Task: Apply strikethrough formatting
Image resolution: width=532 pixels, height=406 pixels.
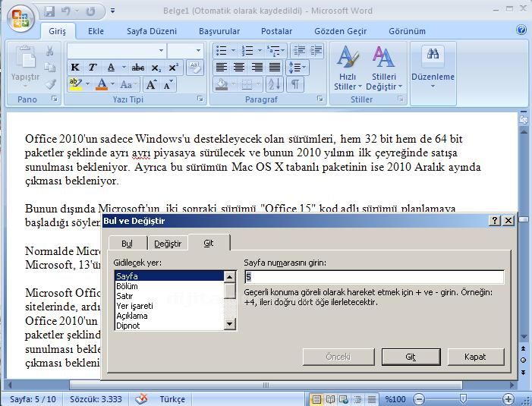Action: click(138, 68)
